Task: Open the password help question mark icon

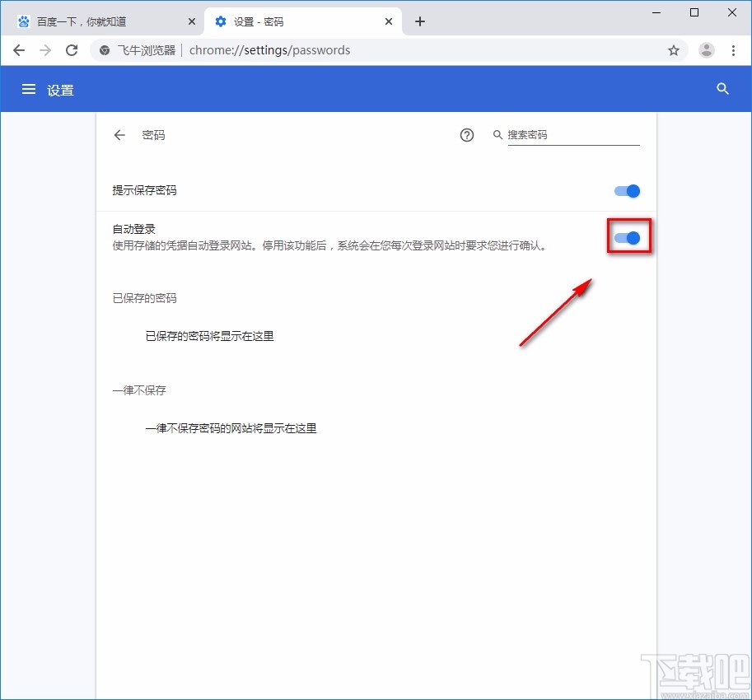Action: point(467,135)
